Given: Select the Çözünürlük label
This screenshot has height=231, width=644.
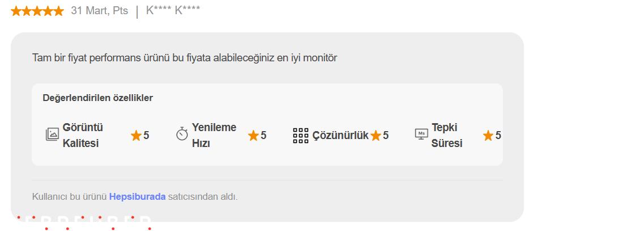Looking at the screenshot, I should pos(340,136).
